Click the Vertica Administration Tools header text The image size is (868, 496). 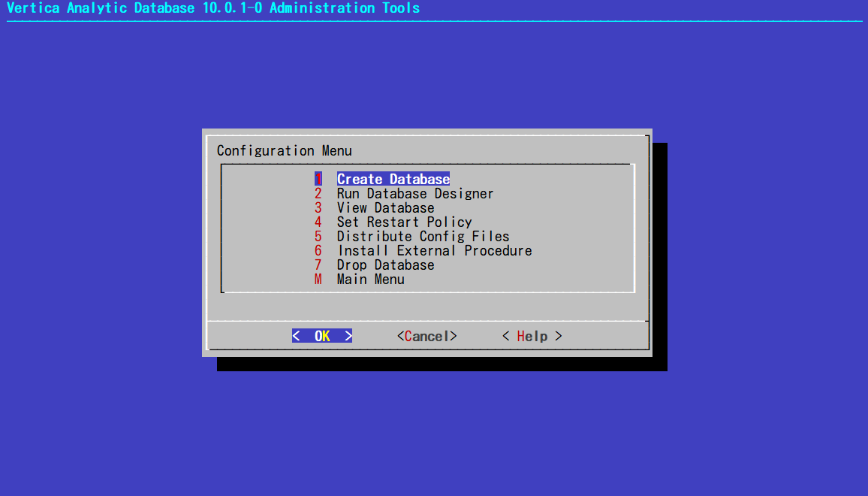[x=213, y=8]
